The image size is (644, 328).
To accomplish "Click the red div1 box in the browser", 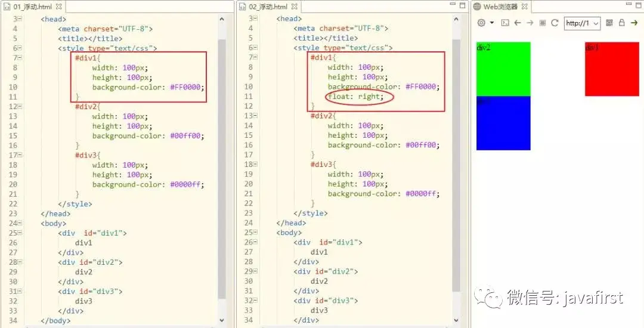I will coord(612,69).
